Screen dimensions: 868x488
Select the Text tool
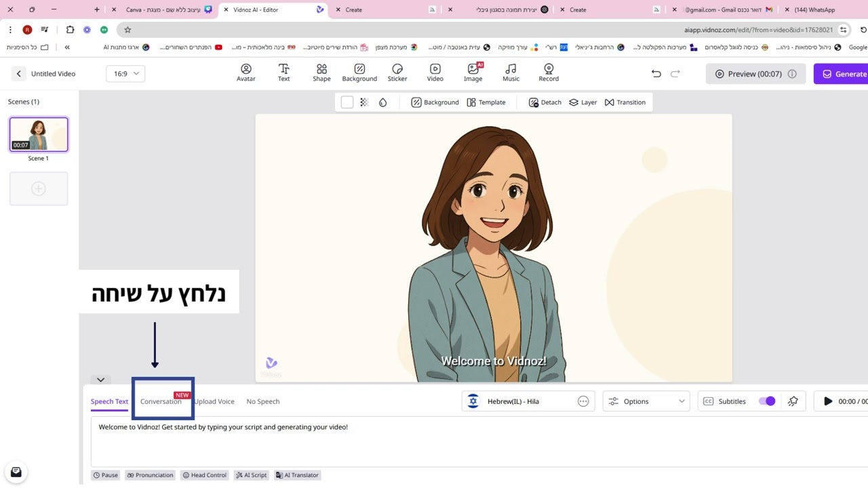[284, 73]
